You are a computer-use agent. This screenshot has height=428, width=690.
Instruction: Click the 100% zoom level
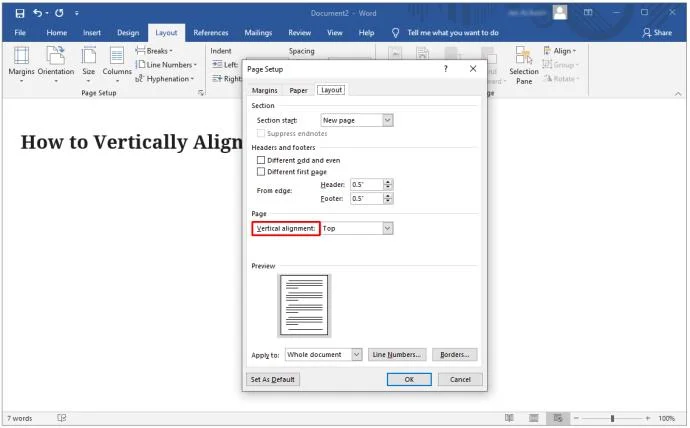pyautogui.click(x=666, y=418)
